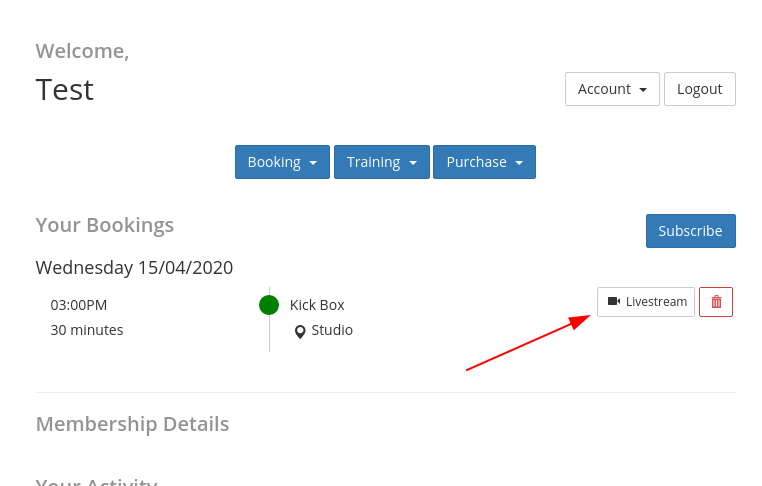This screenshot has width=762, height=486.
Task: Click the Welcome greeting text
Action: pyautogui.click(x=82, y=51)
